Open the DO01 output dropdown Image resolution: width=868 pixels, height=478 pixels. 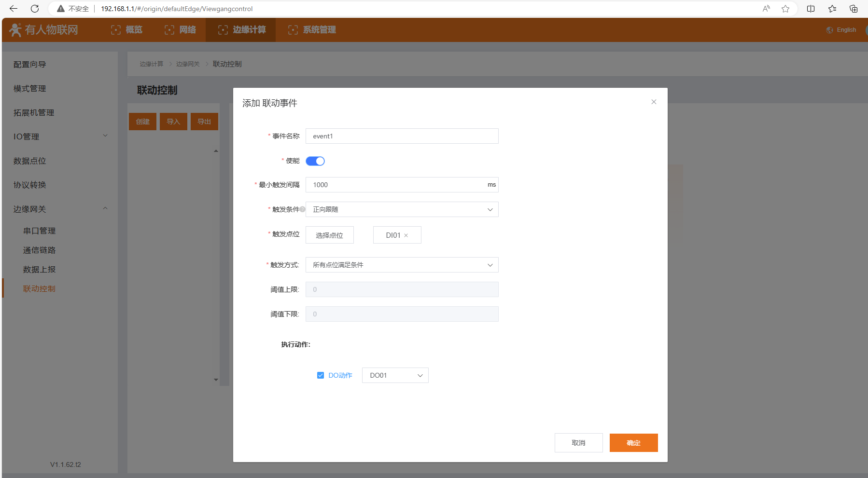click(395, 375)
